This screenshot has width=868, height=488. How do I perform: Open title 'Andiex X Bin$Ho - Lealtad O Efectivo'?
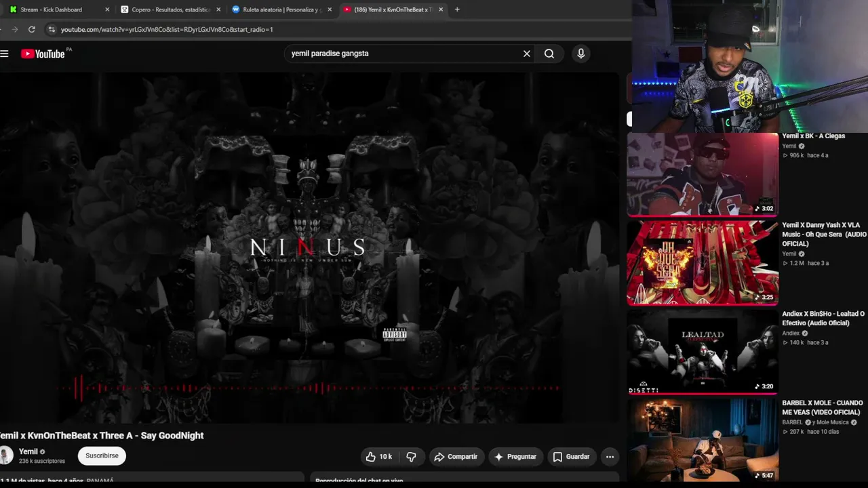[823, 319]
